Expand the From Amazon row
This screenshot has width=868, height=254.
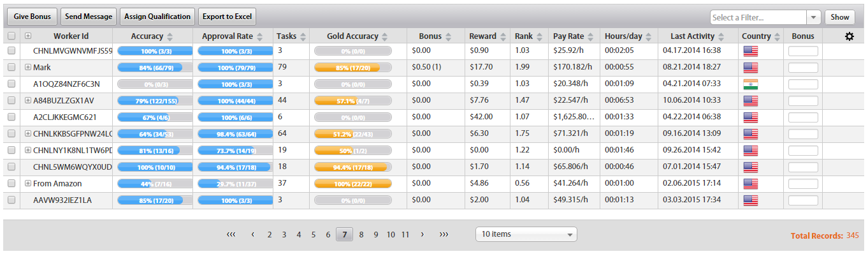[28, 183]
